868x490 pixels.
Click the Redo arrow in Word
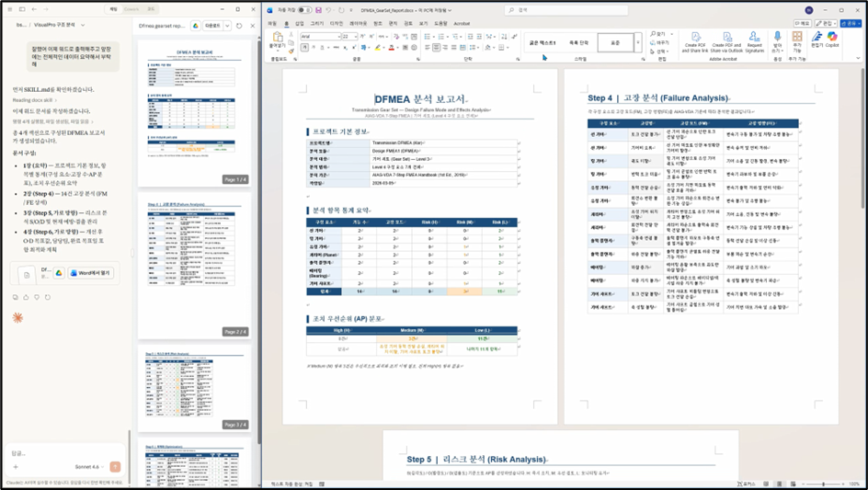[341, 10]
